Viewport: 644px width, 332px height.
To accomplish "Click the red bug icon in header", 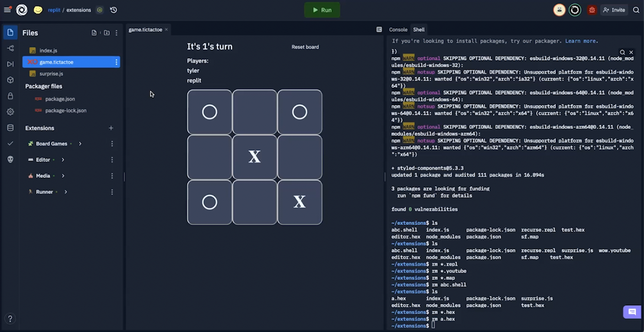I will 592,10.
